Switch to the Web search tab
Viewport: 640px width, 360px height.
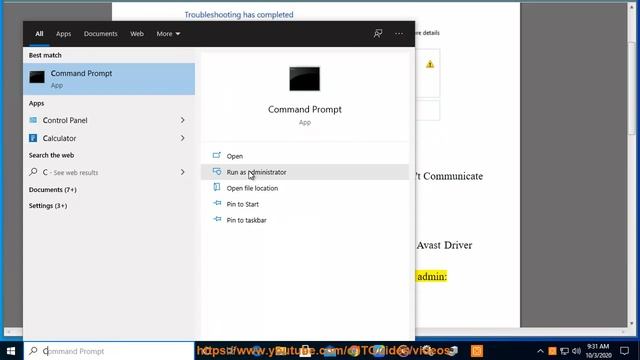(x=137, y=33)
